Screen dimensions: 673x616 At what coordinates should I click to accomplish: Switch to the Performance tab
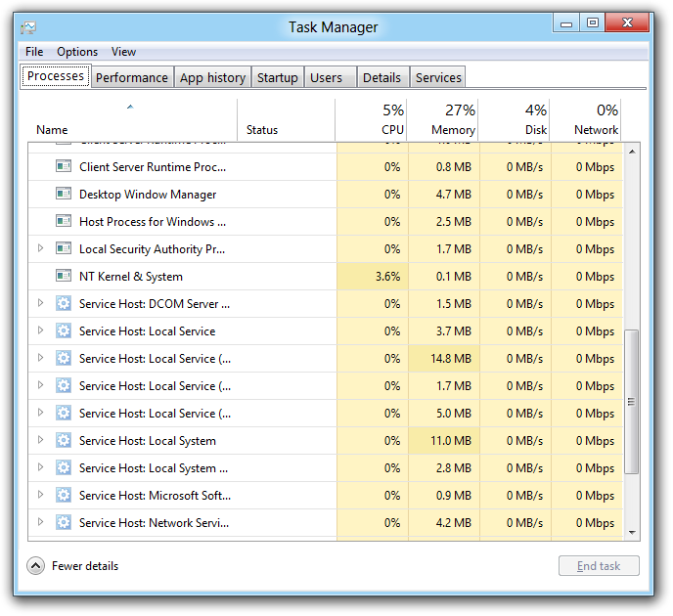click(x=132, y=78)
